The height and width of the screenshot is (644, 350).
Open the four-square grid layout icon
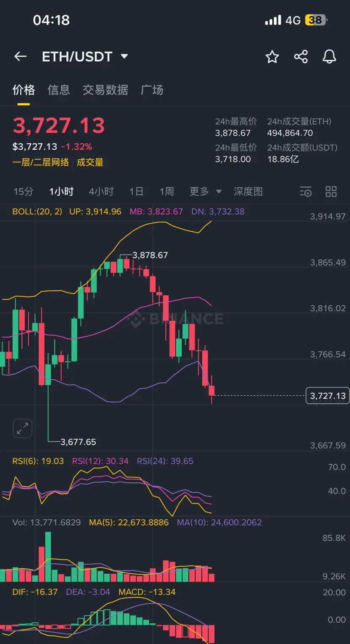click(331, 192)
